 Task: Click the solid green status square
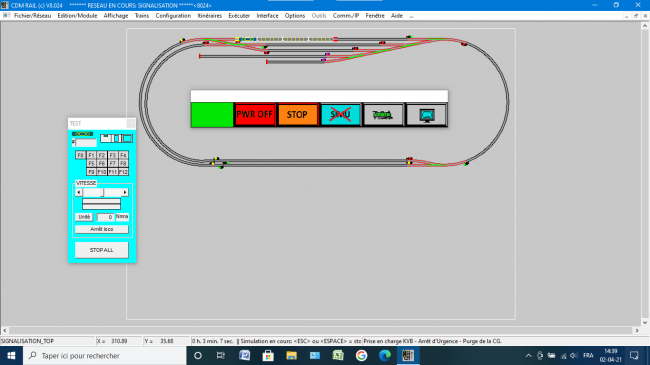point(212,114)
